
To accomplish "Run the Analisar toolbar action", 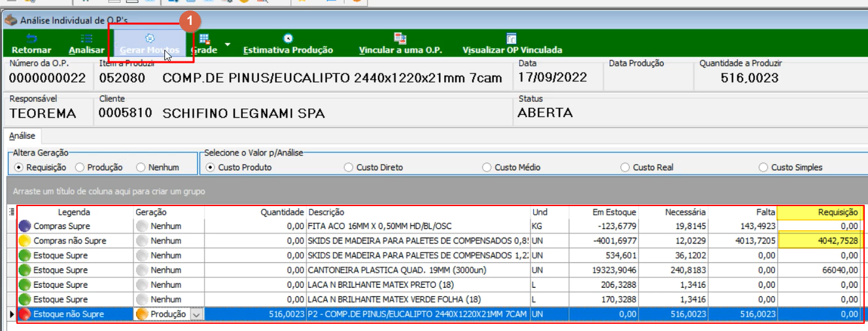I will pyautogui.click(x=86, y=44).
